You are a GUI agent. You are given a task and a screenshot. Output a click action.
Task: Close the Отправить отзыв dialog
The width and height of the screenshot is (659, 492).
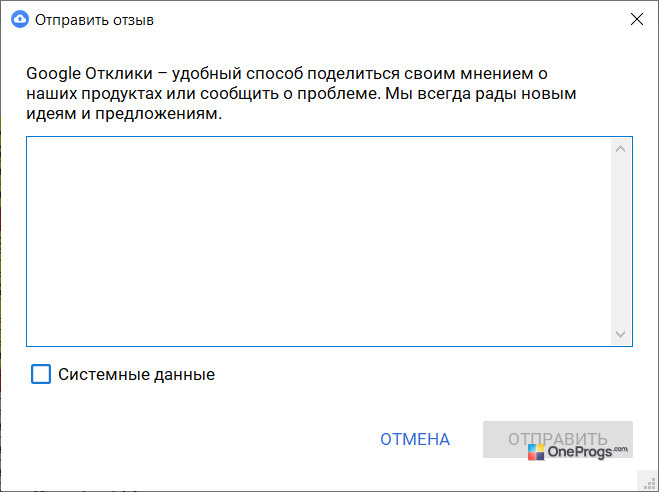tap(637, 19)
